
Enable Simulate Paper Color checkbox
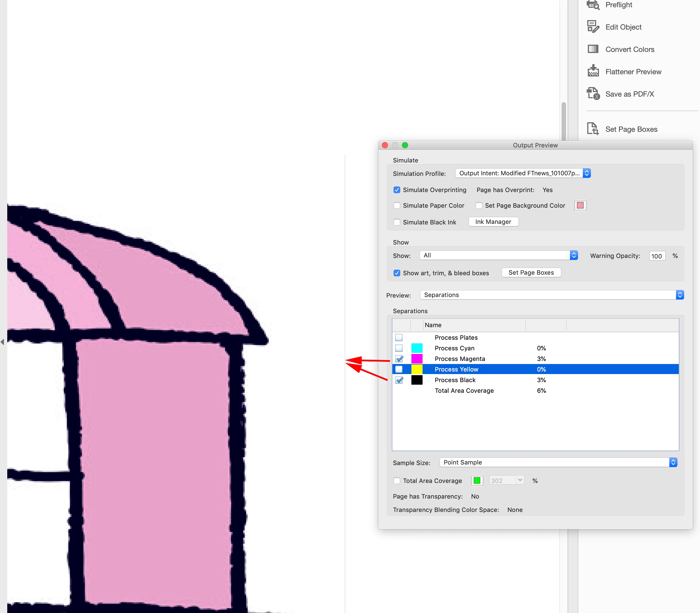pos(397,205)
